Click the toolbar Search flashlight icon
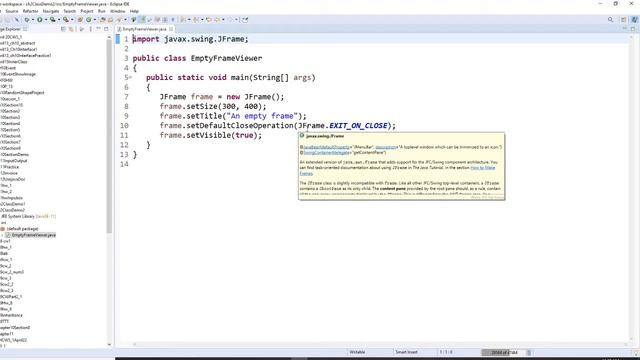The height and width of the screenshot is (360, 640). tap(119, 20)
